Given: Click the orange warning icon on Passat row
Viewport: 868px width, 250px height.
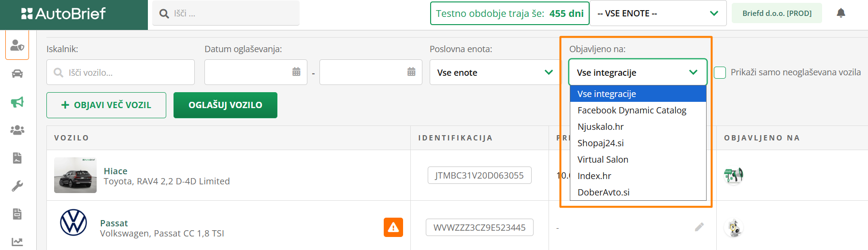Looking at the screenshot, I should (393, 227).
